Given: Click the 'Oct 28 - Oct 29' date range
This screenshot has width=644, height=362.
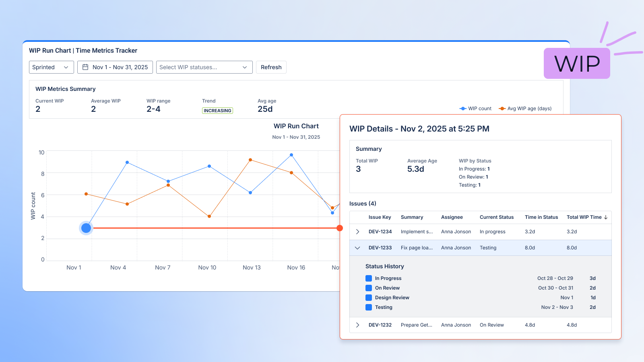Looking at the screenshot, I should click(555, 278).
